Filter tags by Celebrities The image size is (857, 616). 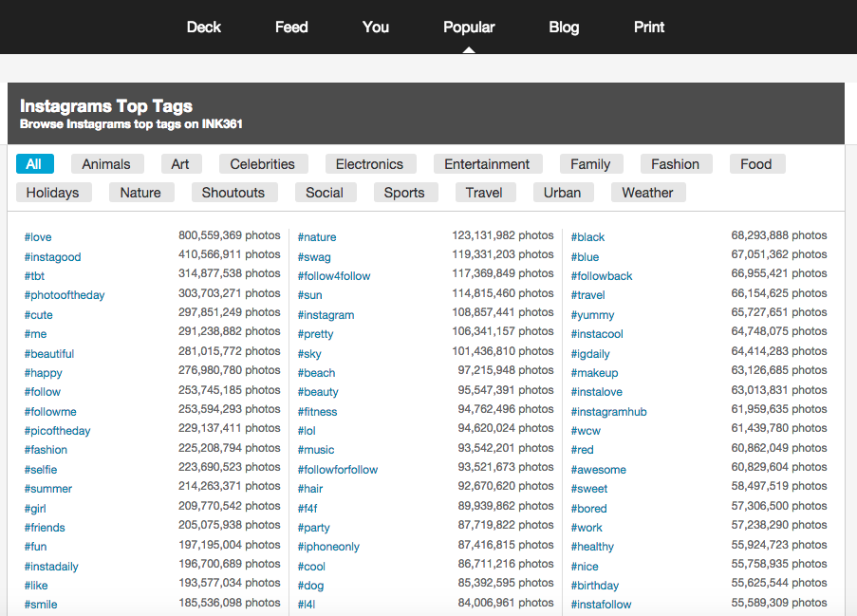tap(263, 164)
